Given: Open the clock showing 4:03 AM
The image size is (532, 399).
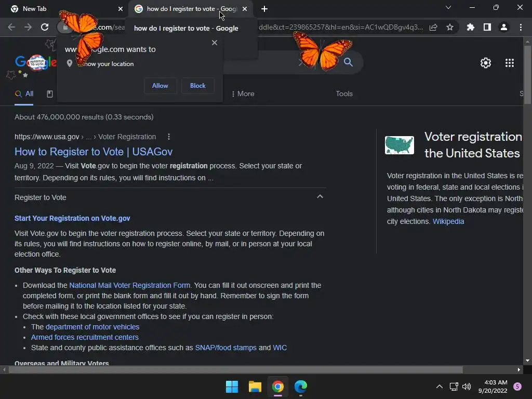Looking at the screenshot, I should [x=493, y=387].
